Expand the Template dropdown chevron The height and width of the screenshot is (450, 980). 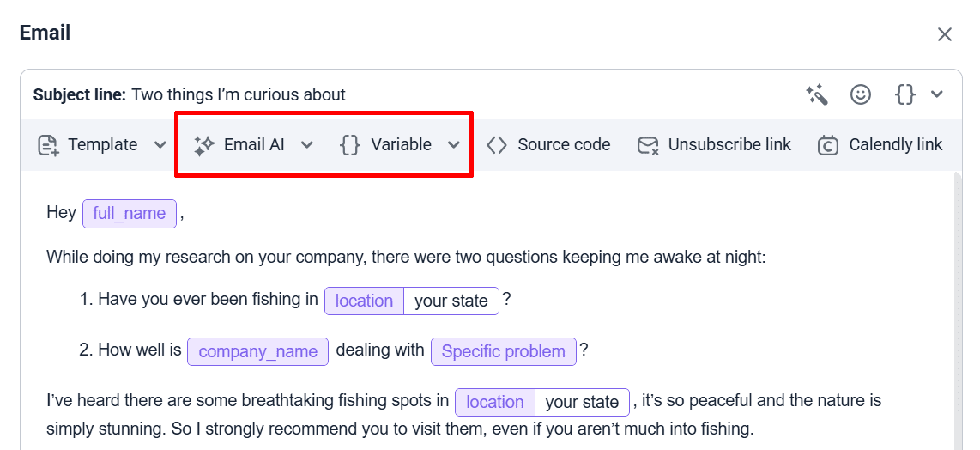tap(160, 145)
